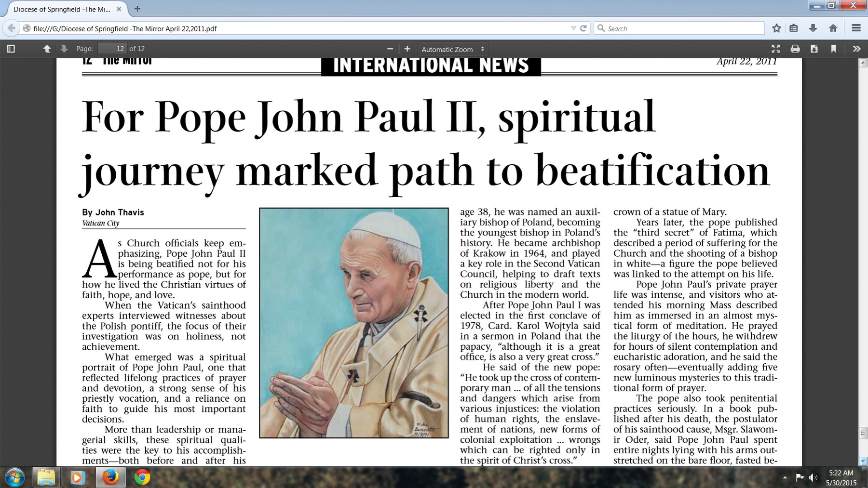Open File Explorer from taskbar
Image resolution: width=868 pixels, height=488 pixels.
tap(46, 477)
